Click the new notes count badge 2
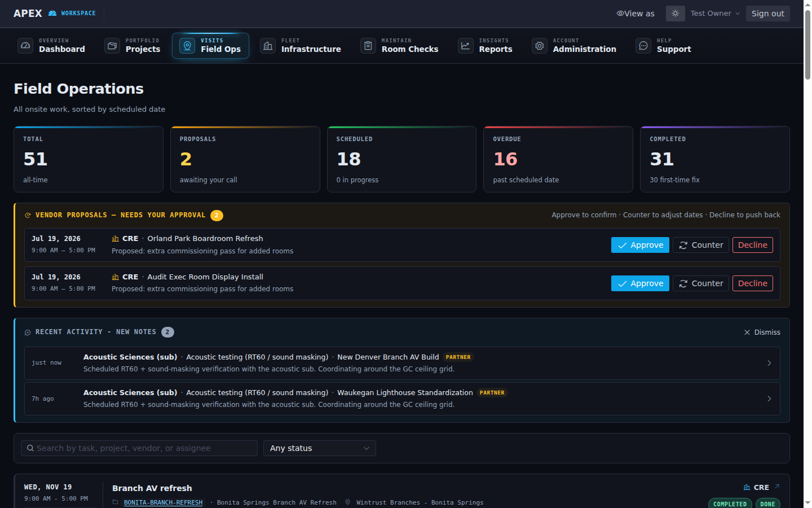Screen dimensions: 812x508 point(167,332)
